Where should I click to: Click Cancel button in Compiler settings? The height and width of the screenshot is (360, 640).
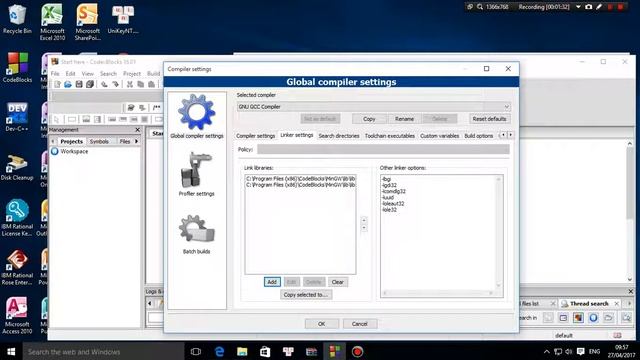360,324
